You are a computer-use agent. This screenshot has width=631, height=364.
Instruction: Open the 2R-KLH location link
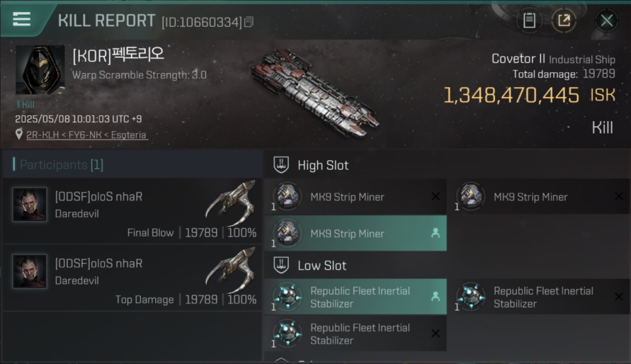point(39,135)
